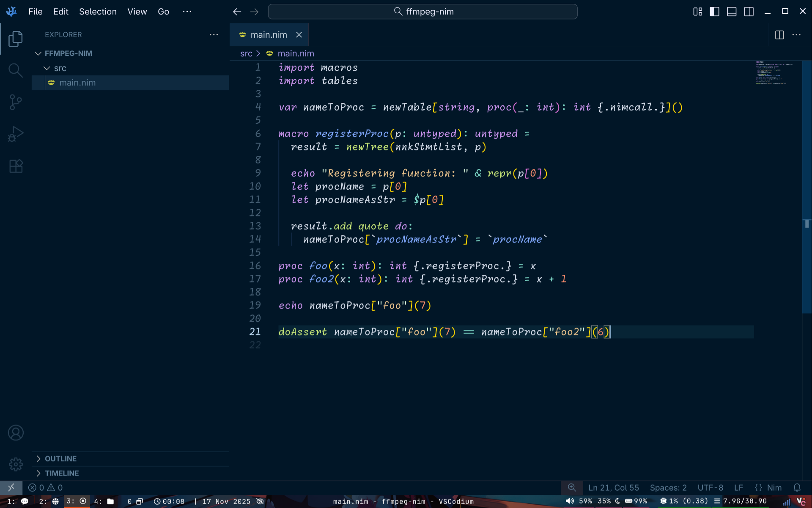This screenshot has width=812, height=508.
Task: Click split editor right icon
Action: click(779, 35)
